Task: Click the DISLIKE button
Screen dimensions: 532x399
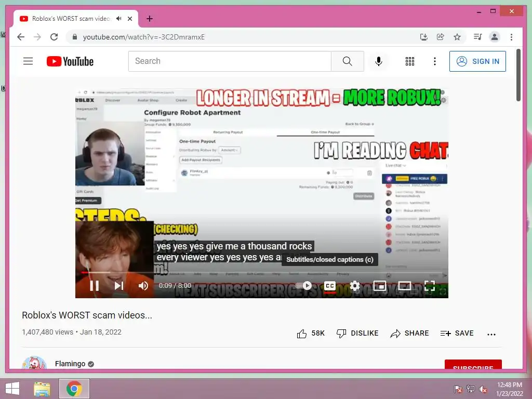Action: coord(357,333)
